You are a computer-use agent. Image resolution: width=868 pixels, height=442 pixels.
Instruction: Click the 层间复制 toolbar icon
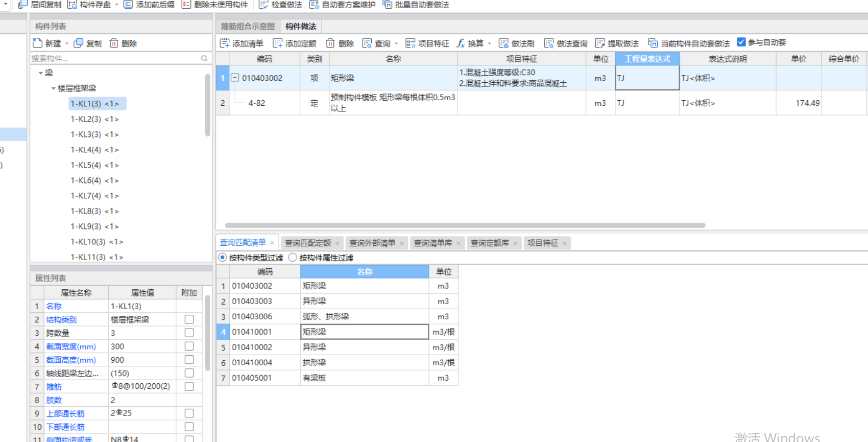[x=22, y=5]
